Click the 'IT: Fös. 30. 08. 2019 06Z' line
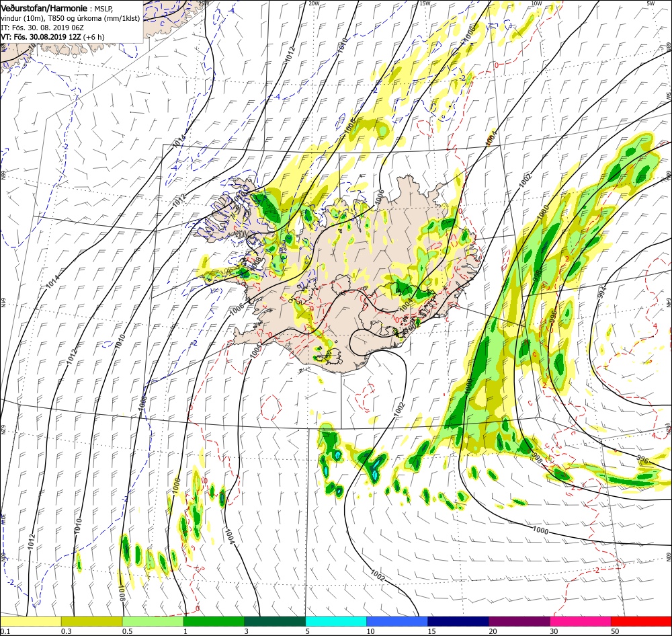The height and width of the screenshot is (636, 672). (x=42, y=28)
